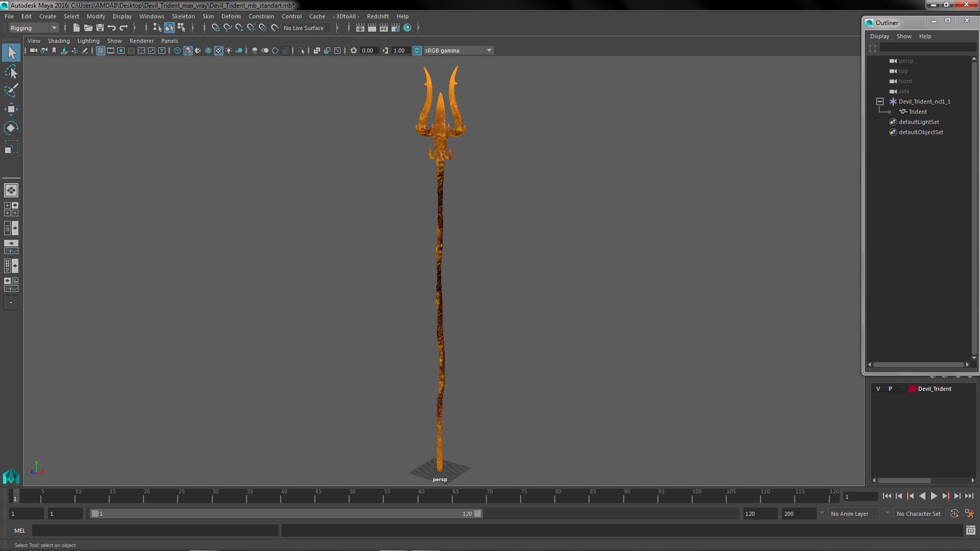Undo the last action
This screenshot has height=551, width=980.
point(112,28)
